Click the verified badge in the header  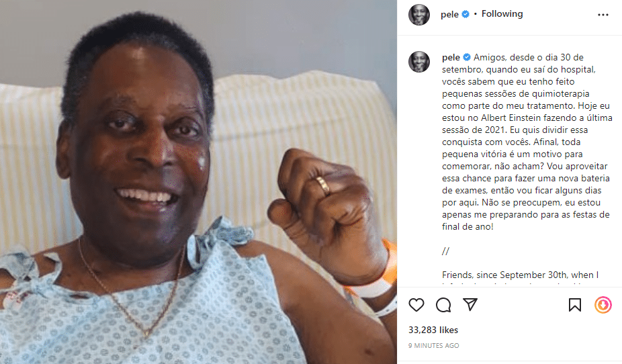tap(465, 14)
